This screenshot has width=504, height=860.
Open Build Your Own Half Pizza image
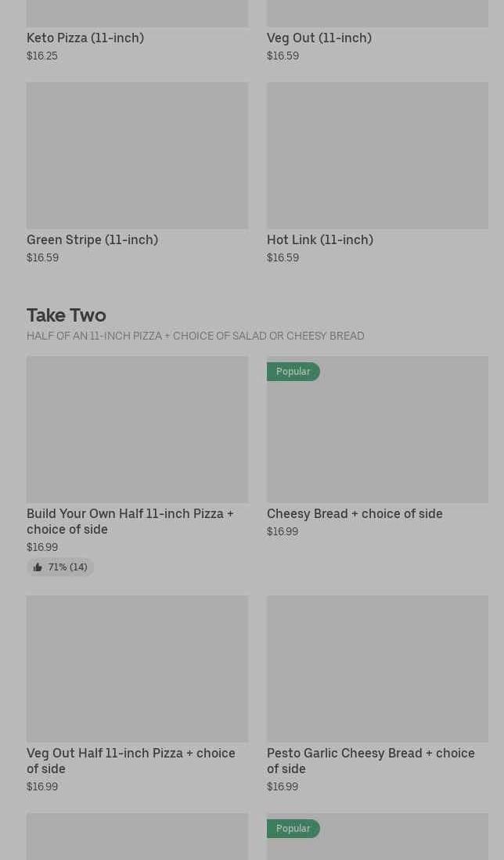pyautogui.click(x=137, y=430)
